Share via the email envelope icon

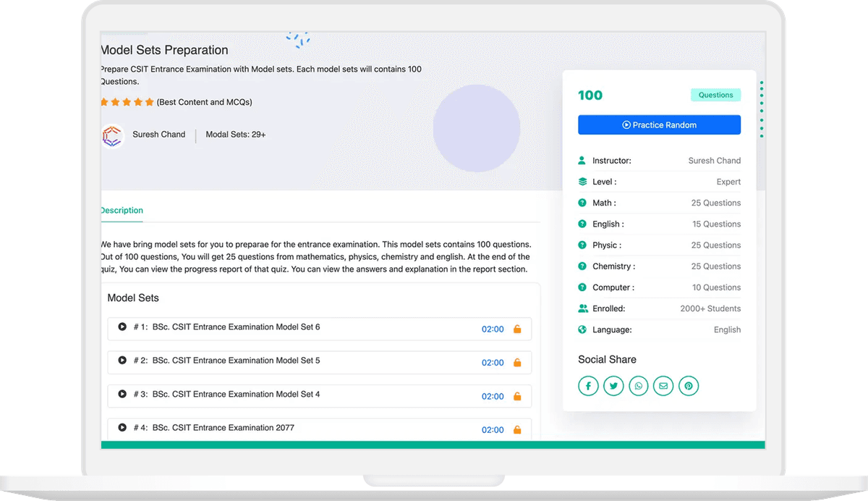point(663,386)
